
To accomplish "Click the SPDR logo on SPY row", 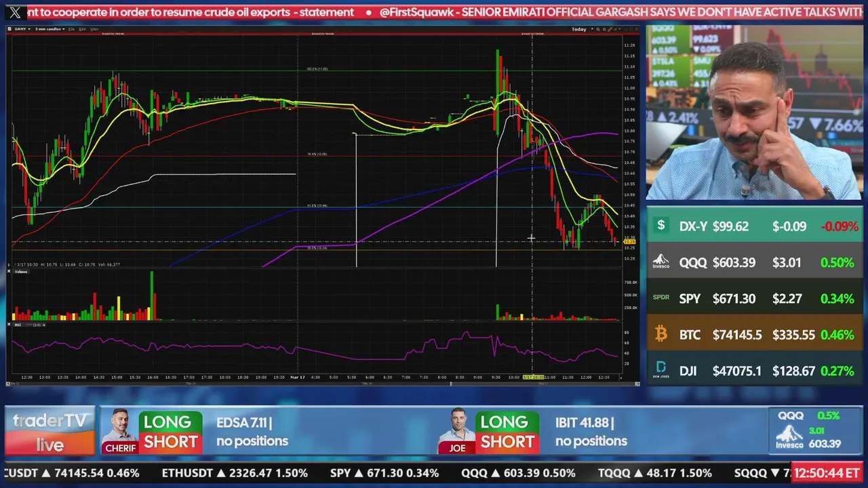I will pyautogui.click(x=661, y=298).
